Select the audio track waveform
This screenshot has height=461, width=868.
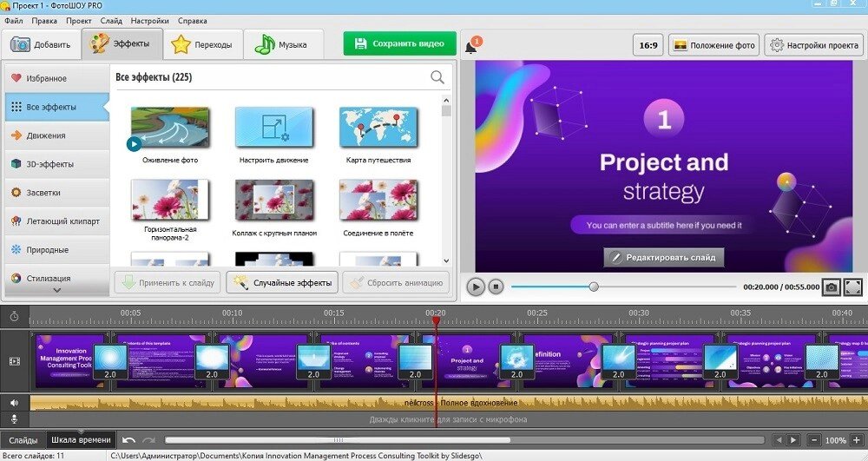point(449,403)
